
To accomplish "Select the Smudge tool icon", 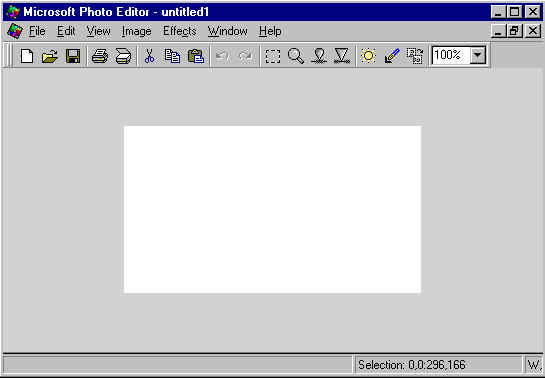I will 319,56.
